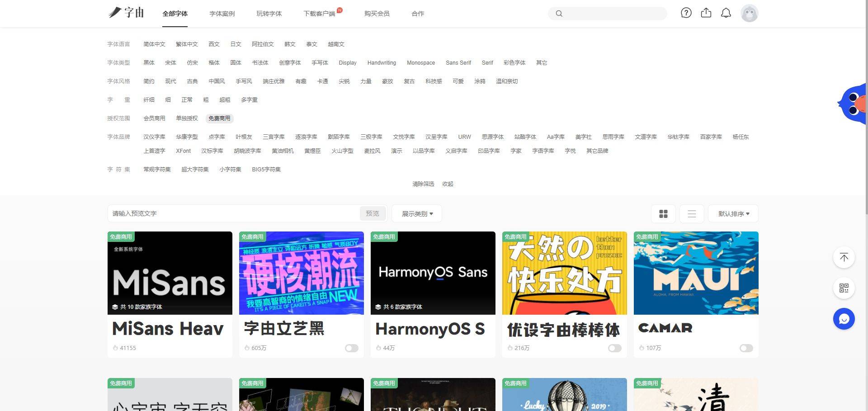
Task: Click the 清除筛选 link
Action: tap(423, 184)
